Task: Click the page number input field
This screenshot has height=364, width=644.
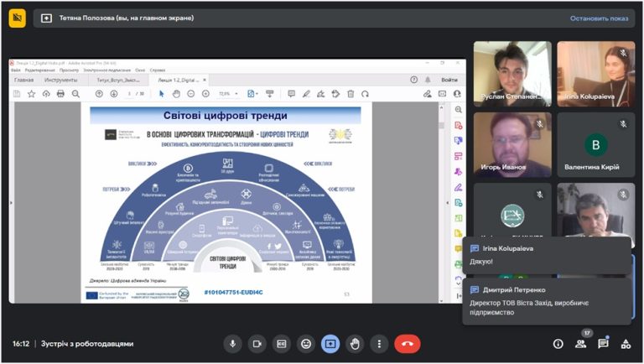Action: point(129,94)
